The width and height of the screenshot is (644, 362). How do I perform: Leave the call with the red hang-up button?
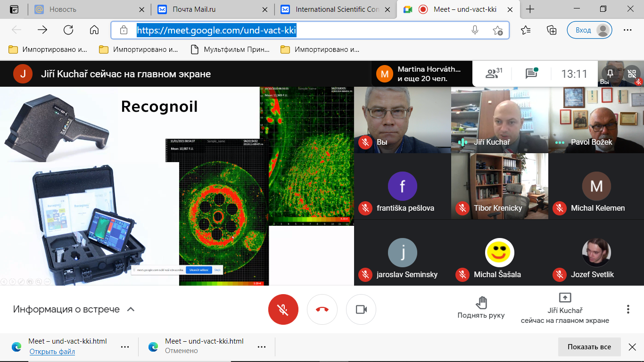coord(322,309)
